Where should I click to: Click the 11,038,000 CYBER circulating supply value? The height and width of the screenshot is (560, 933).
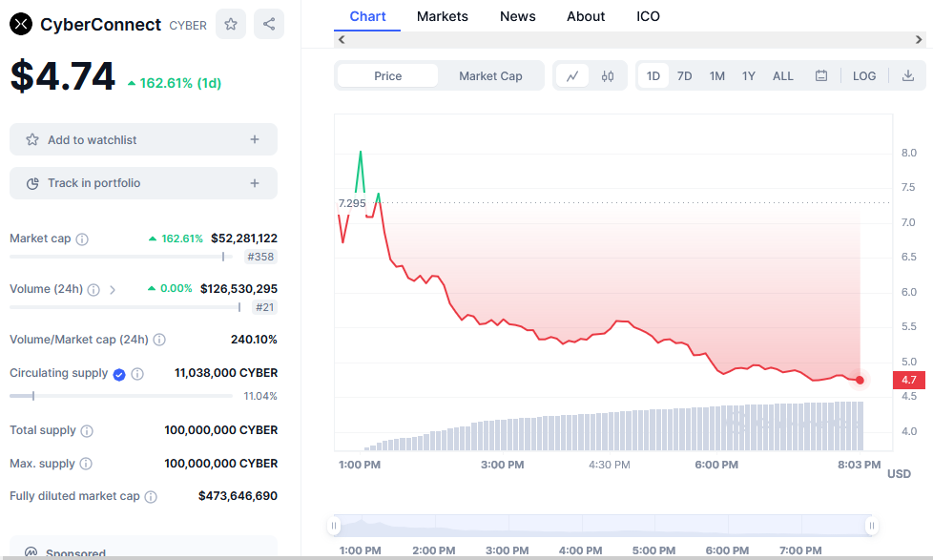click(226, 373)
